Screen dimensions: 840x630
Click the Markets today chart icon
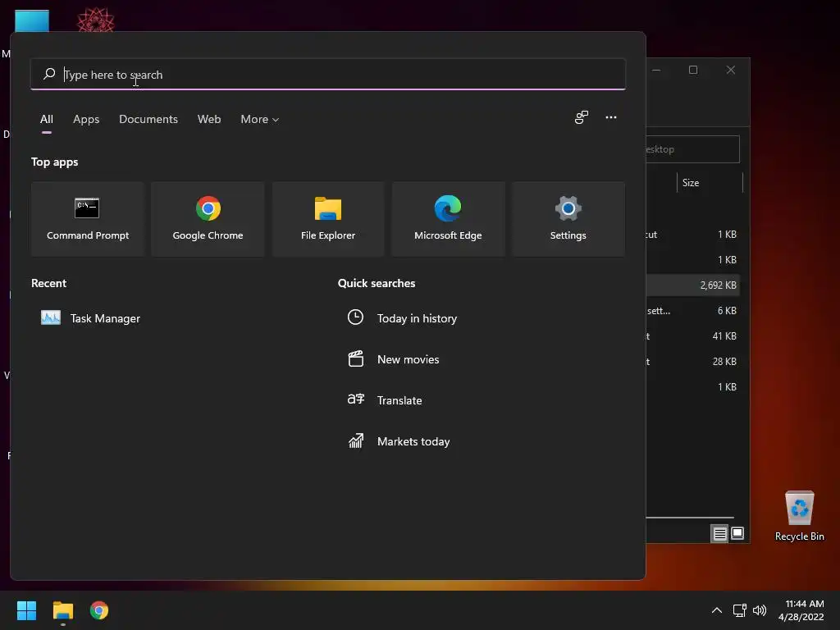[x=356, y=441]
